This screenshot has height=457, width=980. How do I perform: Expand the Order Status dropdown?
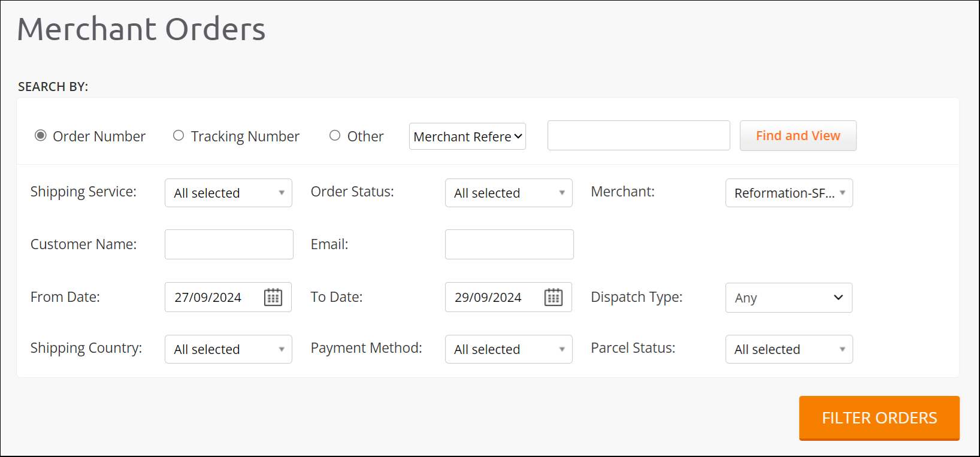click(x=509, y=193)
